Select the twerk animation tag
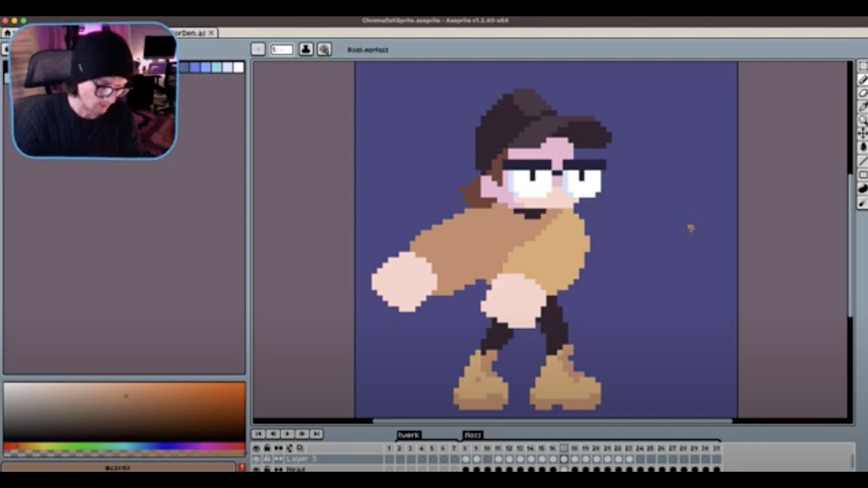 point(409,435)
